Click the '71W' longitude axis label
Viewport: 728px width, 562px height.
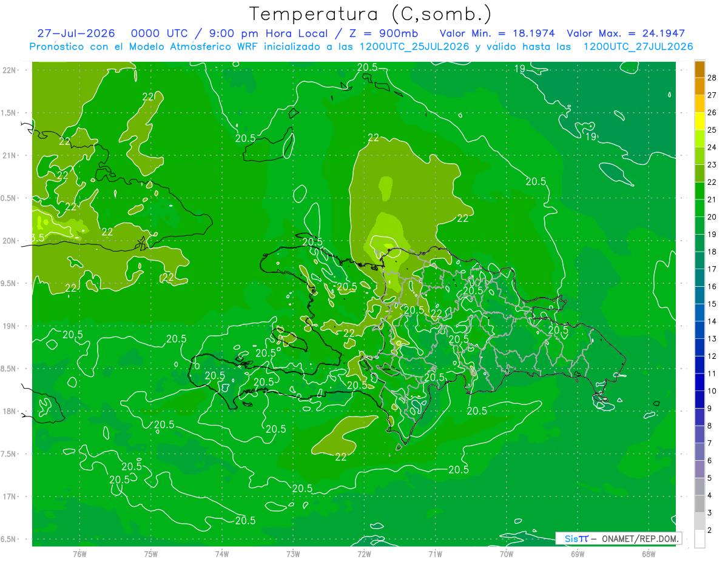coord(435,554)
